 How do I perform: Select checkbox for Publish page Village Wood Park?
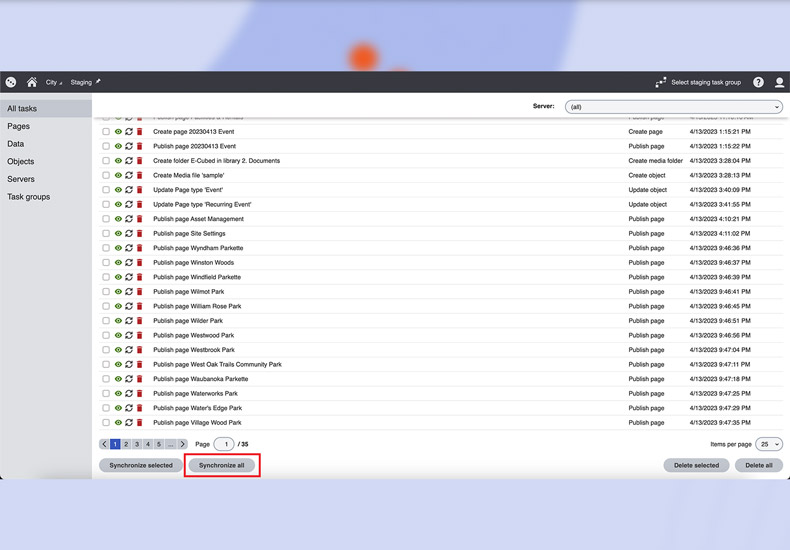click(106, 423)
